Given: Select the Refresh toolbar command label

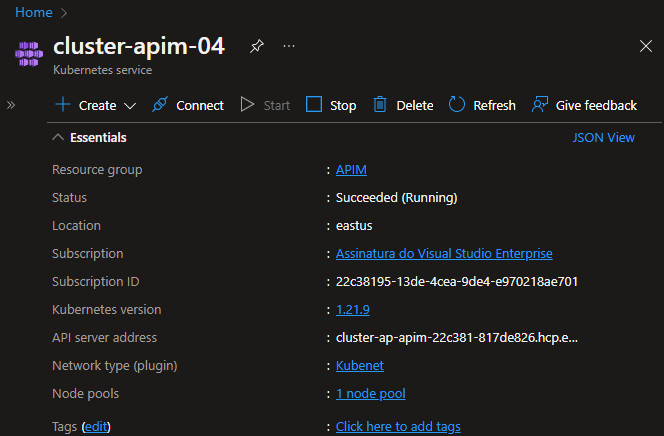Looking at the screenshot, I should (x=494, y=105).
